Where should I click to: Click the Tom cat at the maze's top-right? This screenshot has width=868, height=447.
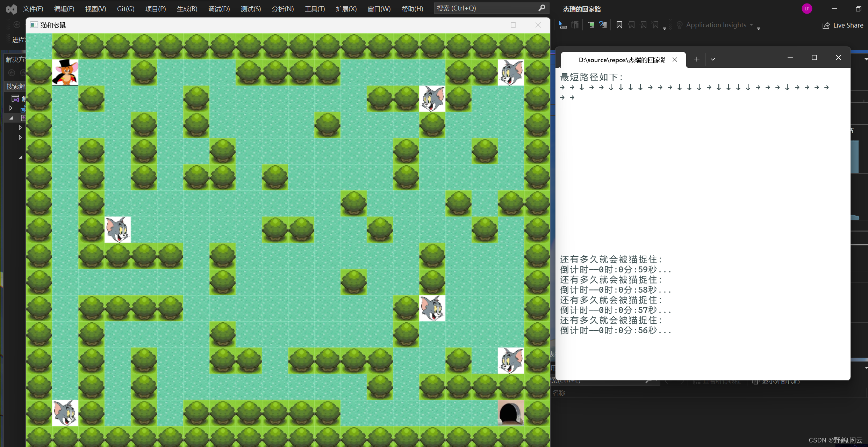[x=511, y=73]
